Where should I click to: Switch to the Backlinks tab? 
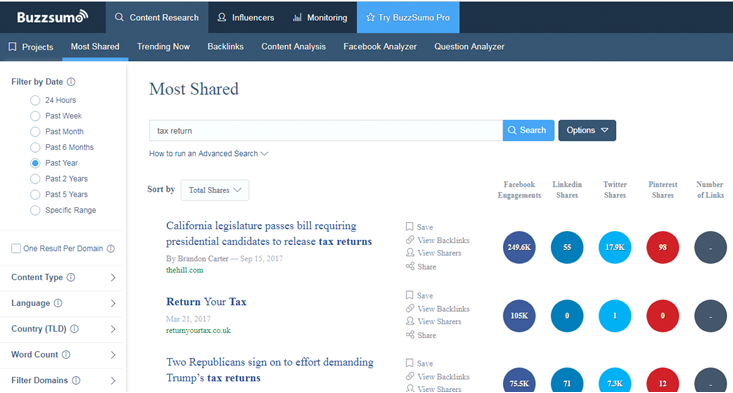(225, 46)
